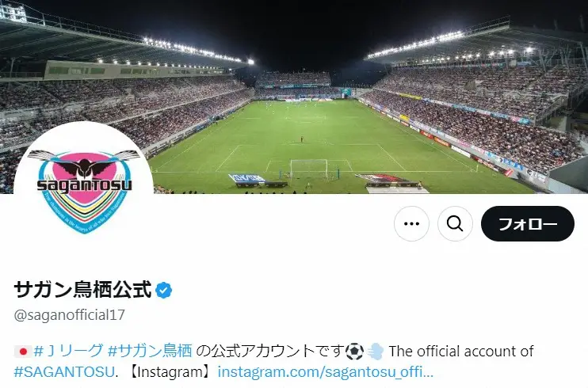
Task: Click the 【Instagram】 label in bio
Action: coord(171,372)
